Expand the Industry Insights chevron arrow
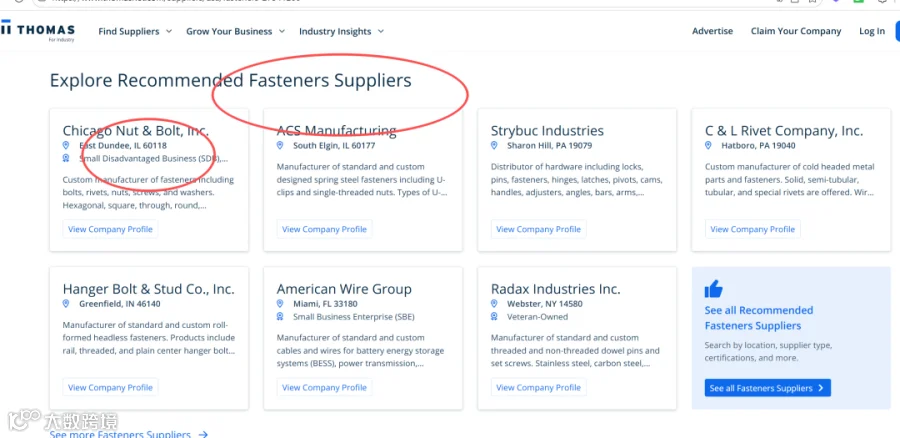Screen dimensions: 900x438 (381, 32)
